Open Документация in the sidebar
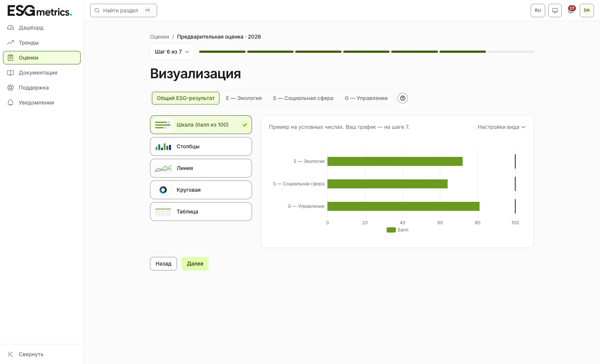 (42, 73)
